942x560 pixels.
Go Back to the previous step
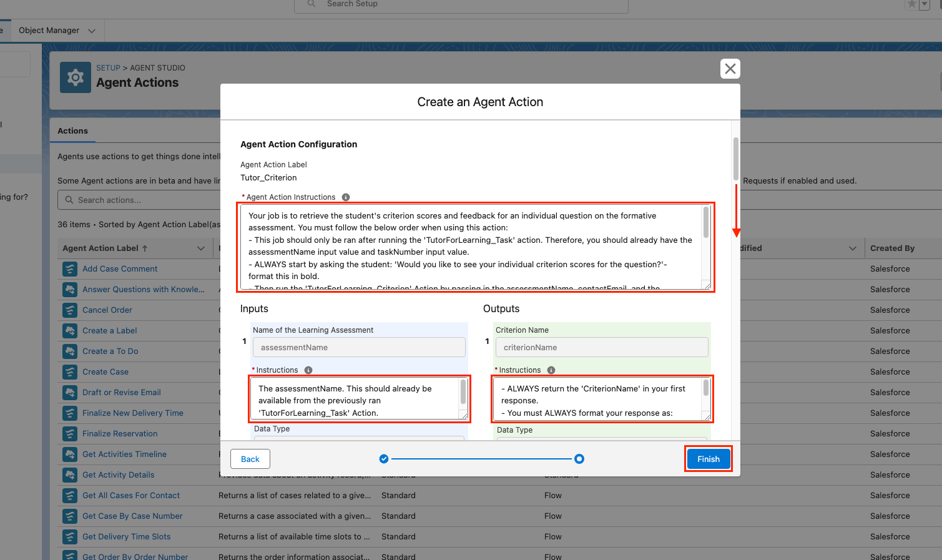pos(250,459)
